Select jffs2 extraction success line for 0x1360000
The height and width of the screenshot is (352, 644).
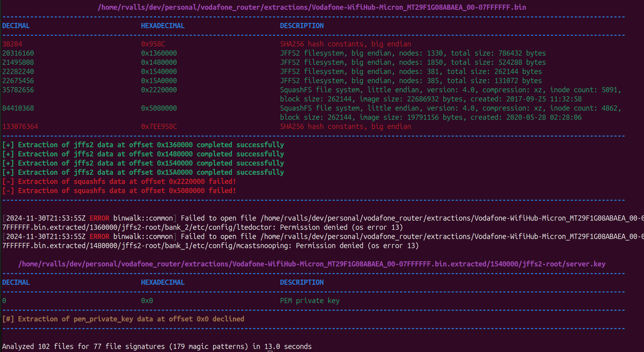pos(143,145)
